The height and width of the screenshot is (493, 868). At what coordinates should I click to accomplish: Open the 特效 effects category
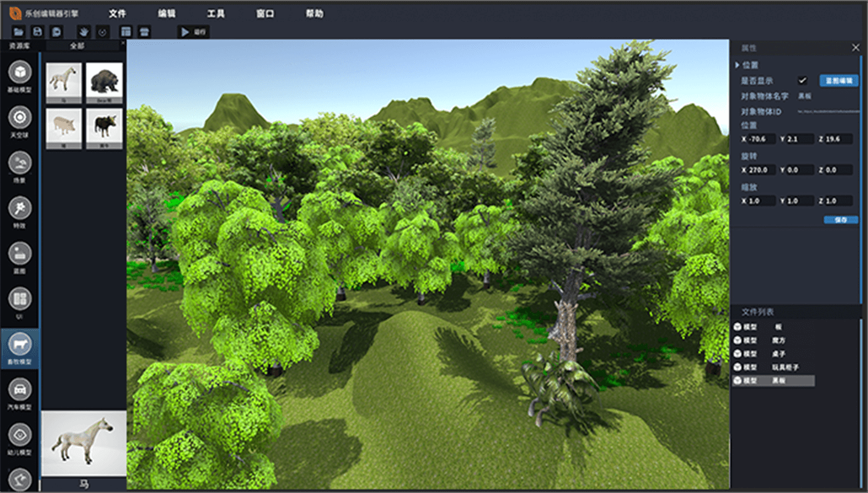20,208
